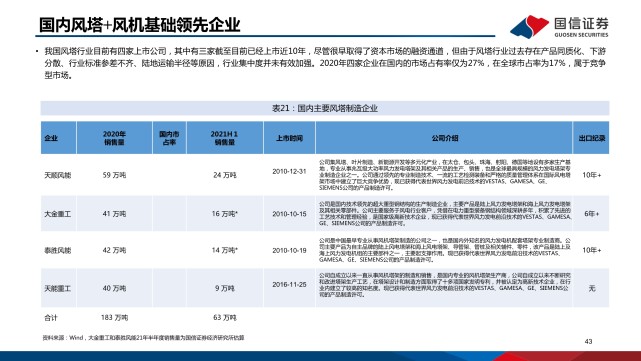Click the 公司介绍 column header
Image resolution: width=641 pixels, height=361 pixels.
click(x=444, y=138)
